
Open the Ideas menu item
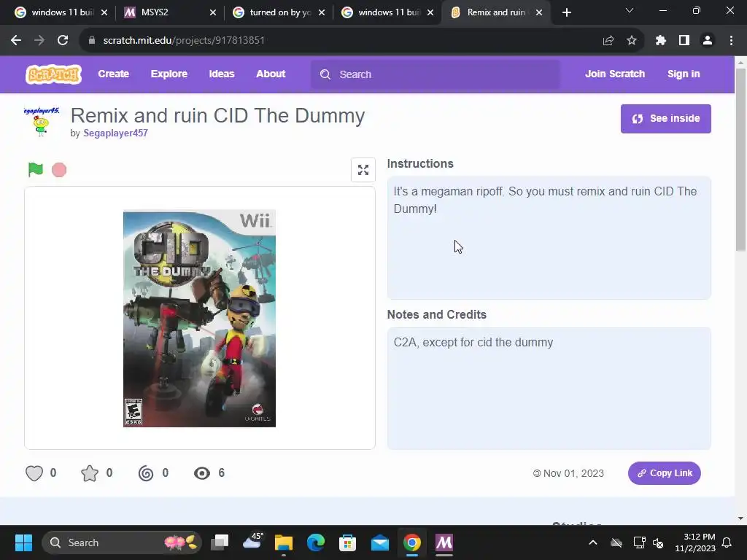[222, 74]
